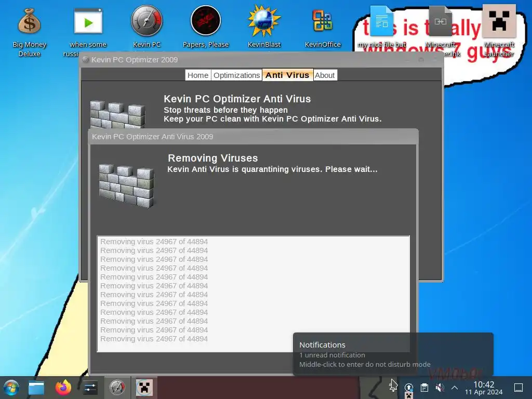This screenshot has width=532, height=399.
Task: Select the Anti Virus tab
Action: (287, 75)
